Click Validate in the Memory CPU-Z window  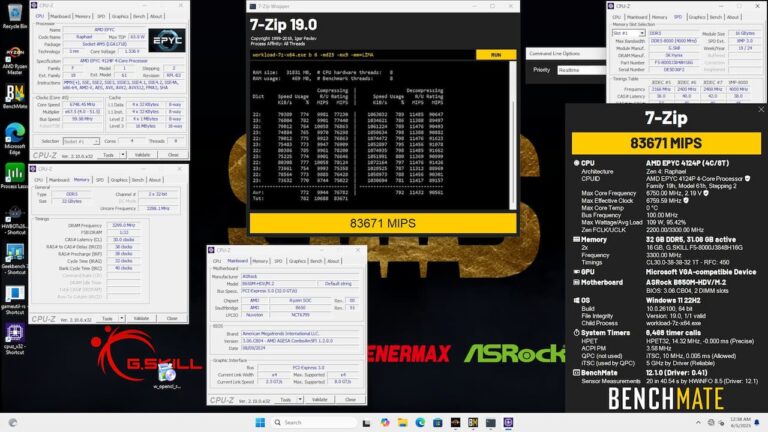pos(141,318)
